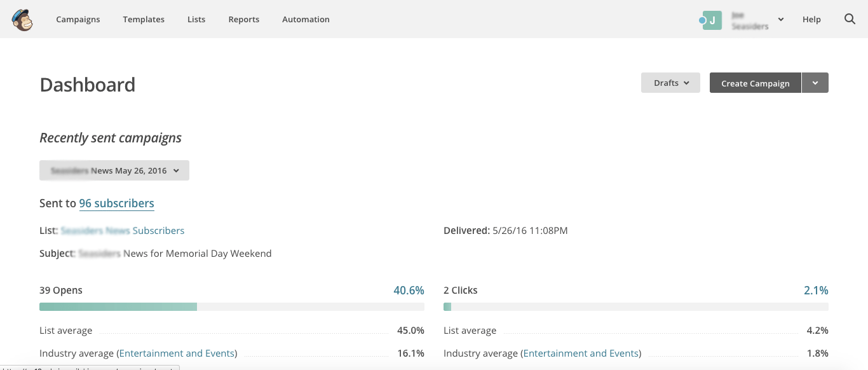Click Entertainment and Events under Opens
The width and height of the screenshot is (868, 370).
pos(178,353)
